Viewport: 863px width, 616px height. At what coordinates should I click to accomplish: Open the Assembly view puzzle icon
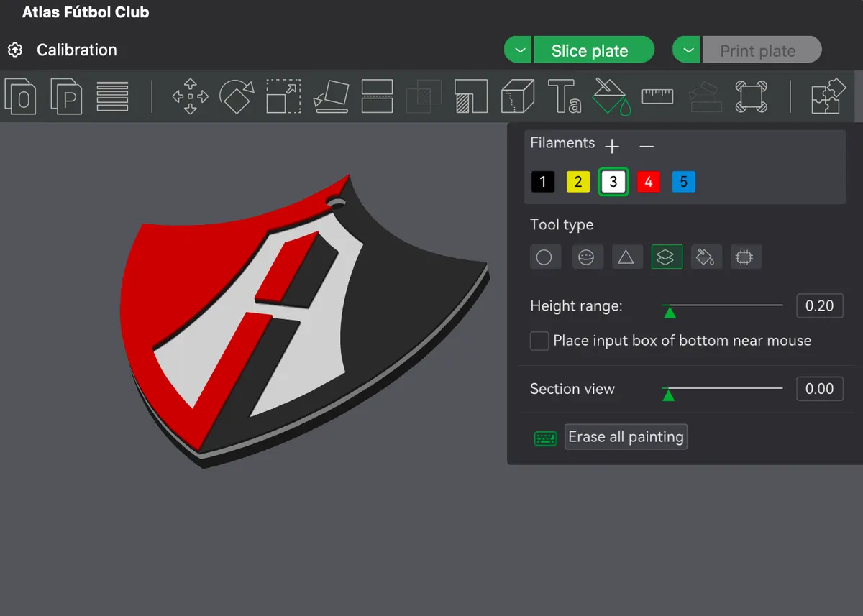point(828,96)
